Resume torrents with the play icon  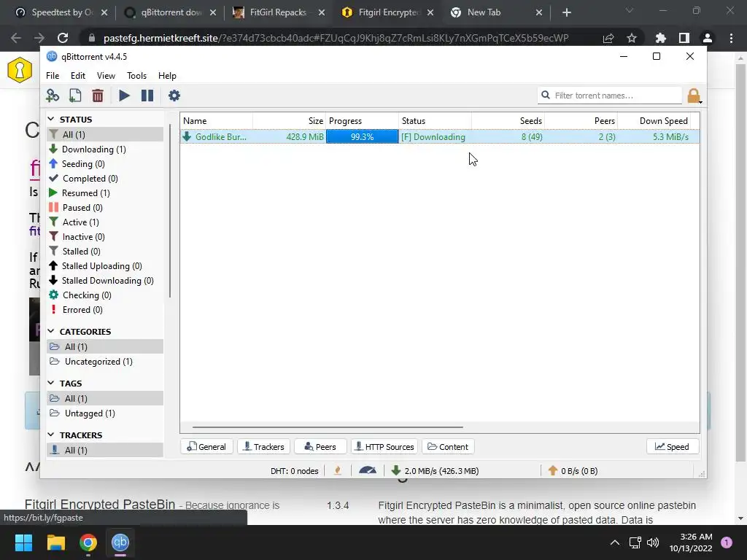coord(124,96)
